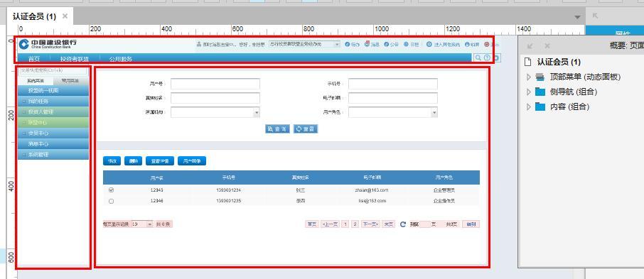This screenshot has width=644, height=279.
Task: Close the 认证会员 (1) page tab
Action: tap(65, 16)
